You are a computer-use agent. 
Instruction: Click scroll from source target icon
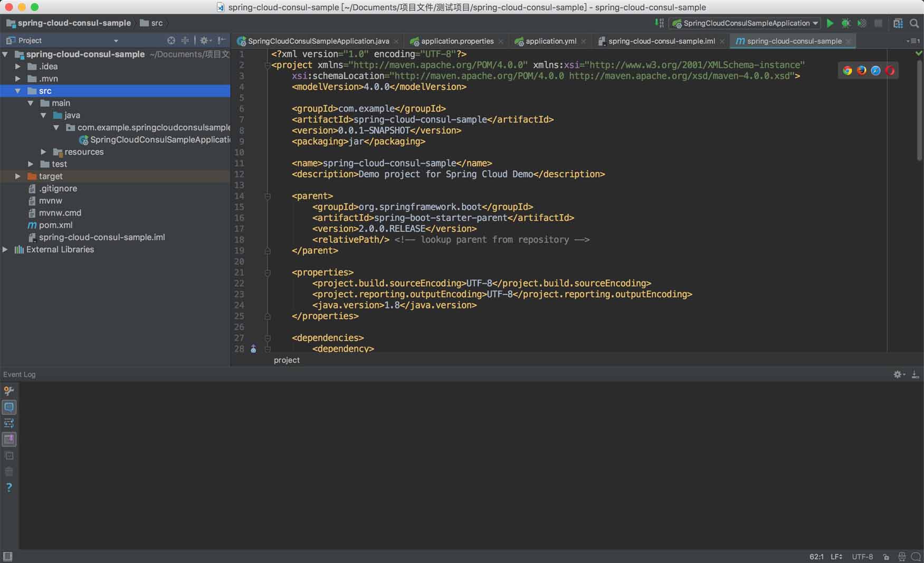171,41
